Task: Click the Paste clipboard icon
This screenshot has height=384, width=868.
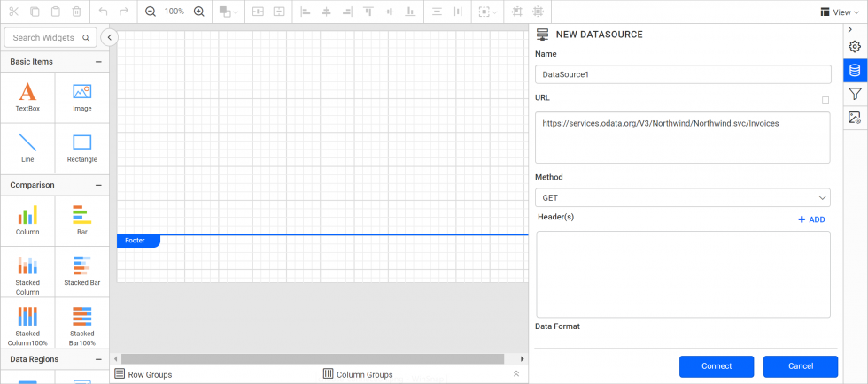Action: (56, 12)
